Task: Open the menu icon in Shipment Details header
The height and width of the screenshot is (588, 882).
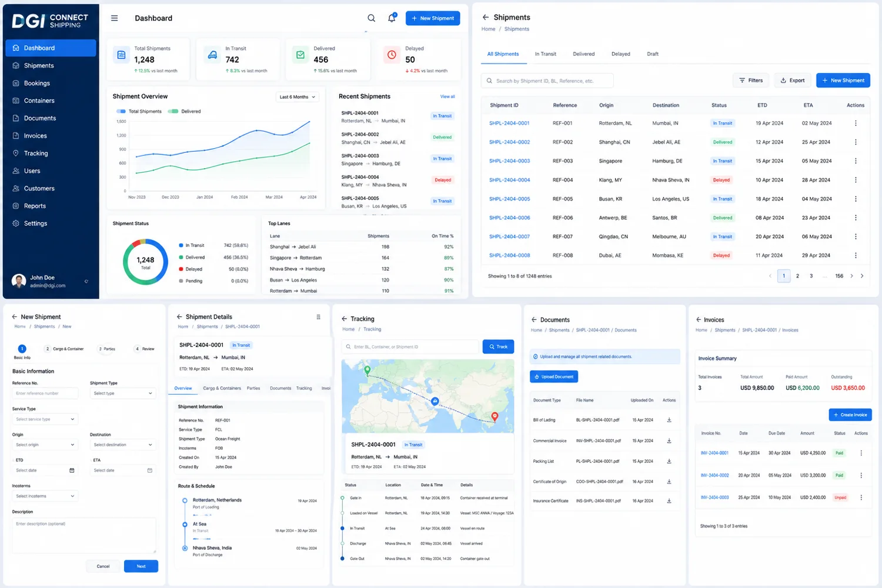Action: click(x=319, y=316)
